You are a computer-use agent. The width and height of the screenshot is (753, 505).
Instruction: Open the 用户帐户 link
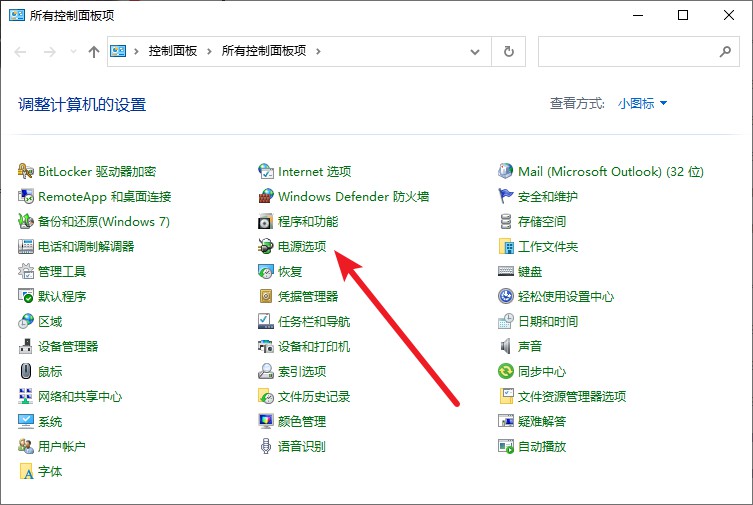[62, 446]
